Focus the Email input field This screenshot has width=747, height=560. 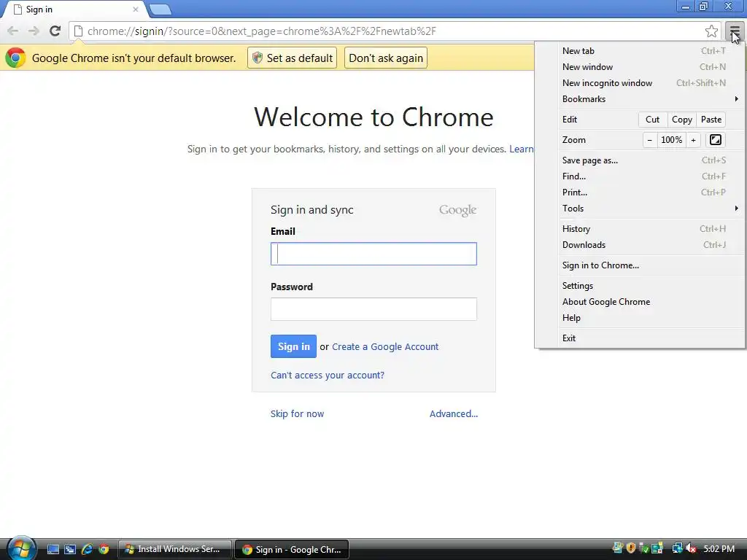(373, 254)
